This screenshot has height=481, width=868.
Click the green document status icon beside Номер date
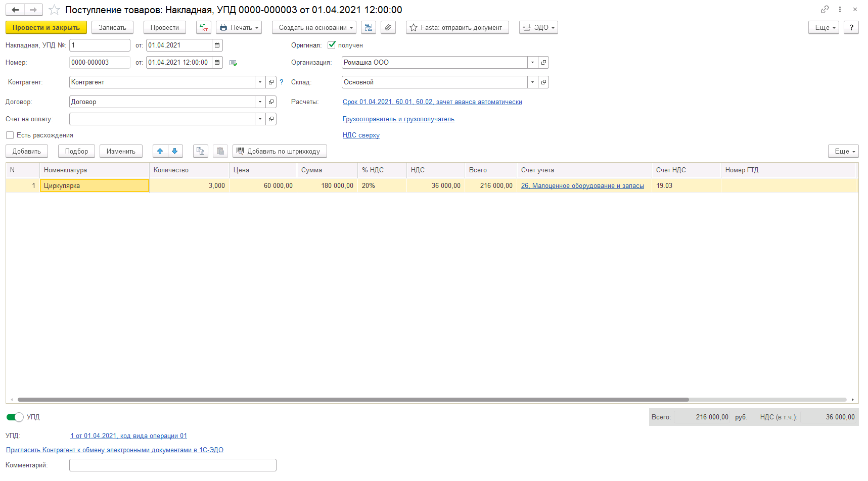click(233, 63)
